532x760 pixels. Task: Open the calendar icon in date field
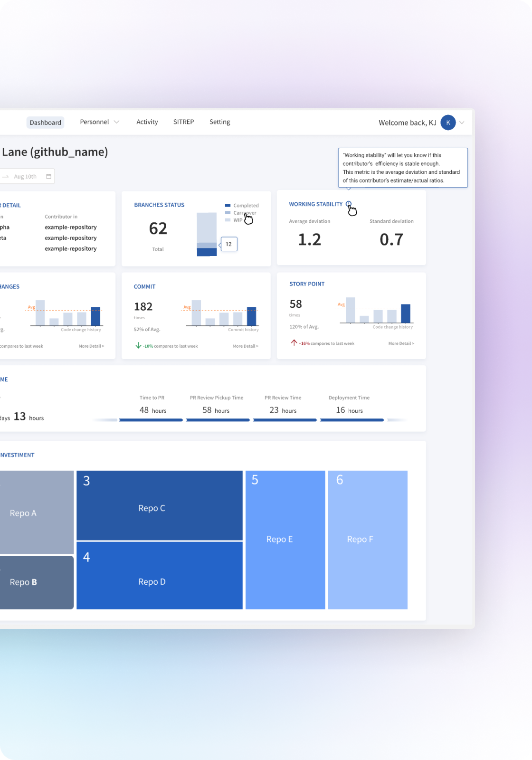[x=48, y=176]
